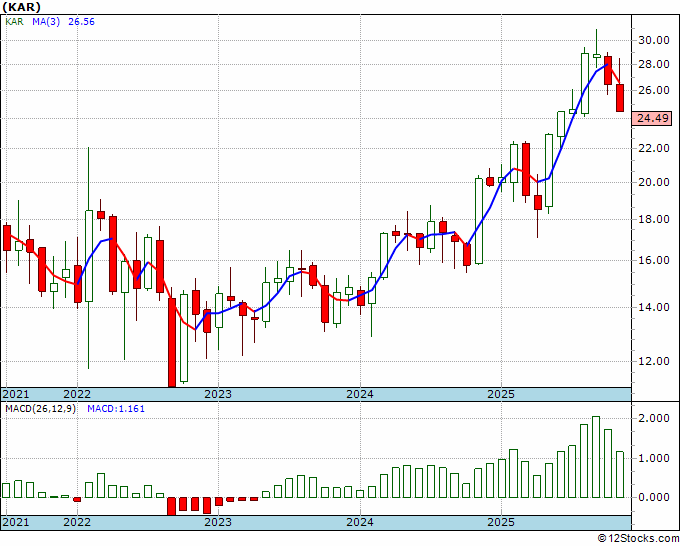Select the KAR ticker legend label
This screenshot has height=546, width=680.
pyautogui.click(x=14, y=22)
